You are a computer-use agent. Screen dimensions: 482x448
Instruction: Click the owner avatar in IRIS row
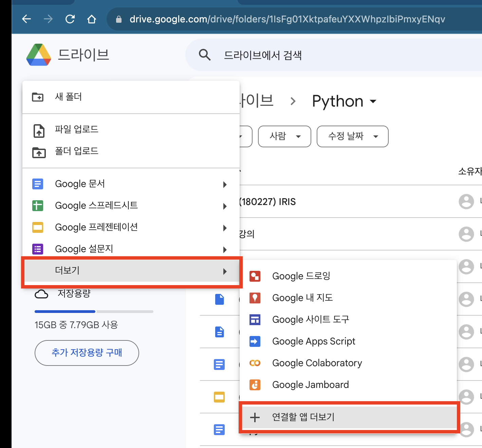pos(466,202)
